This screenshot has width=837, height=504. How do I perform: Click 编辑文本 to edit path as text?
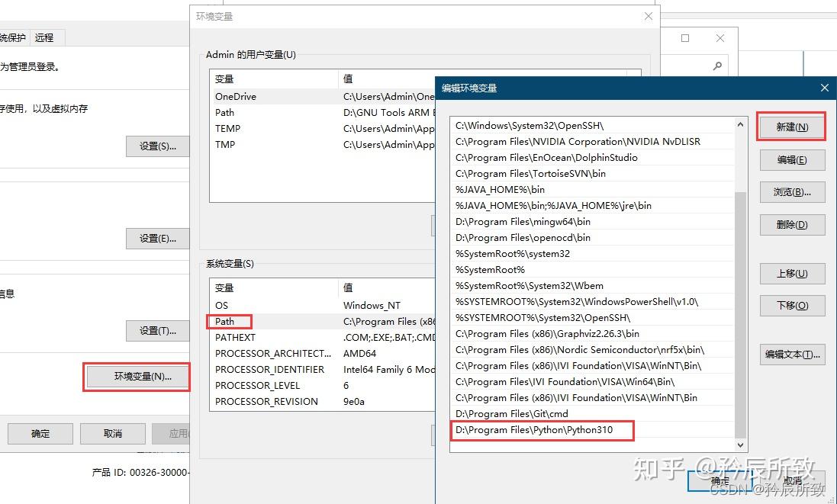790,354
